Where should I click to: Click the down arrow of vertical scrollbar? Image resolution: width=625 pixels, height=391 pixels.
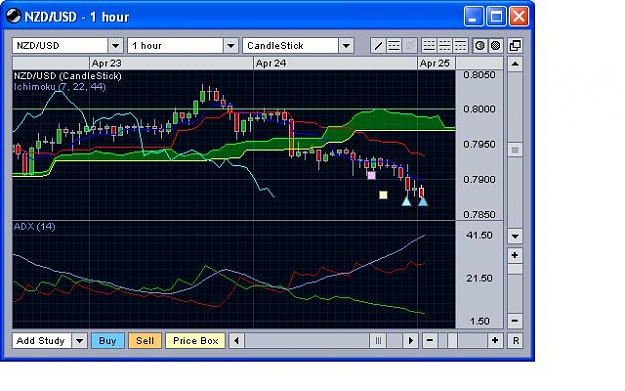pyautogui.click(x=515, y=236)
